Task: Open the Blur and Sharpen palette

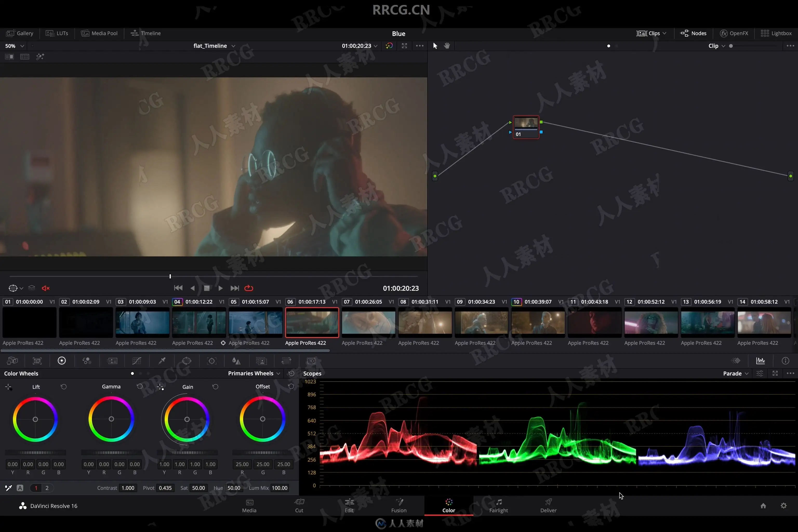Action: tap(236, 361)
